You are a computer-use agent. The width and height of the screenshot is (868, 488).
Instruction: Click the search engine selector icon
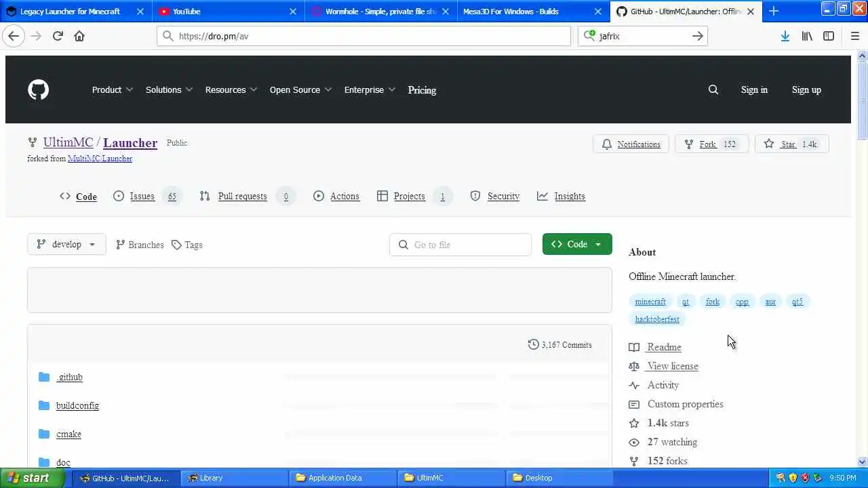[589, 36]
